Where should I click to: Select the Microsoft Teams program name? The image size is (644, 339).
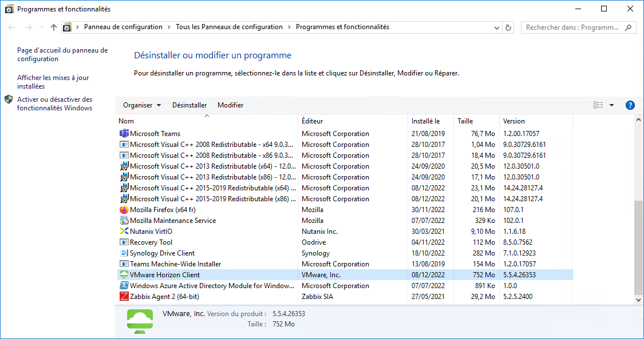pyautogui.click(x=155, y=134)
